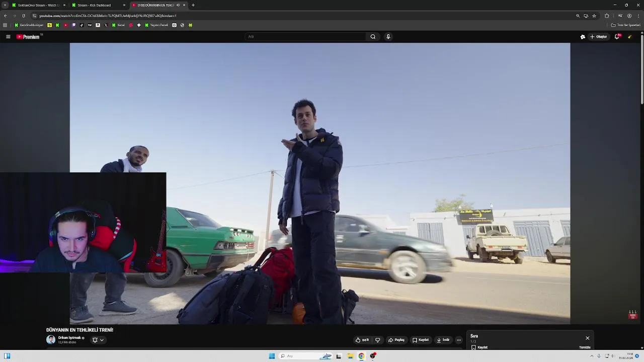Open Orkun Işıtmak channel name link
The image size is (644, 362).
pos(69,338)
